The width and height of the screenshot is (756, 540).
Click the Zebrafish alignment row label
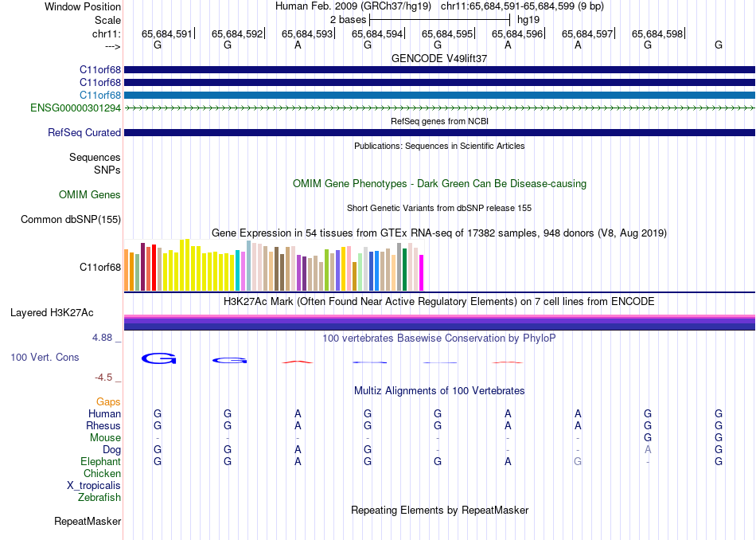(99, 497)
